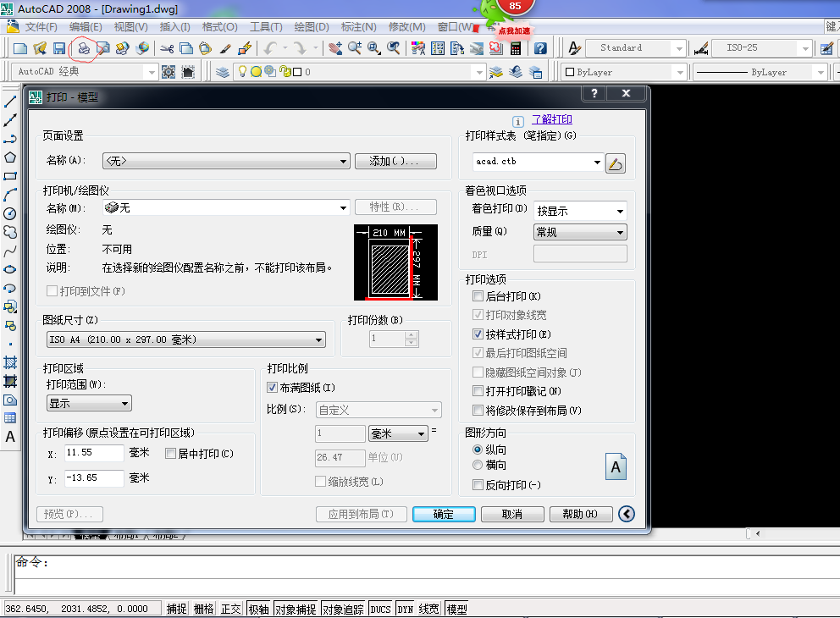Uncheck the 按样式打印 checkbox

(x=478, y=334)
